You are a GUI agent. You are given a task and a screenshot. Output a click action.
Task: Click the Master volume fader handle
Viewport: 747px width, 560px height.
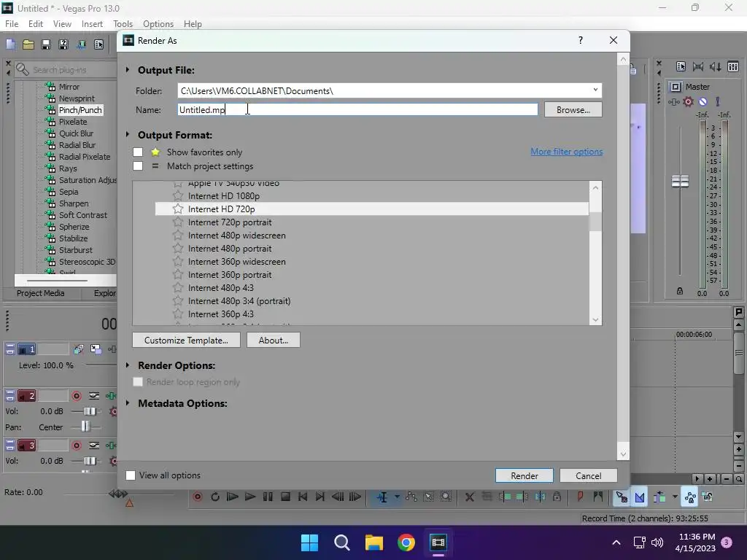(680, 181)
